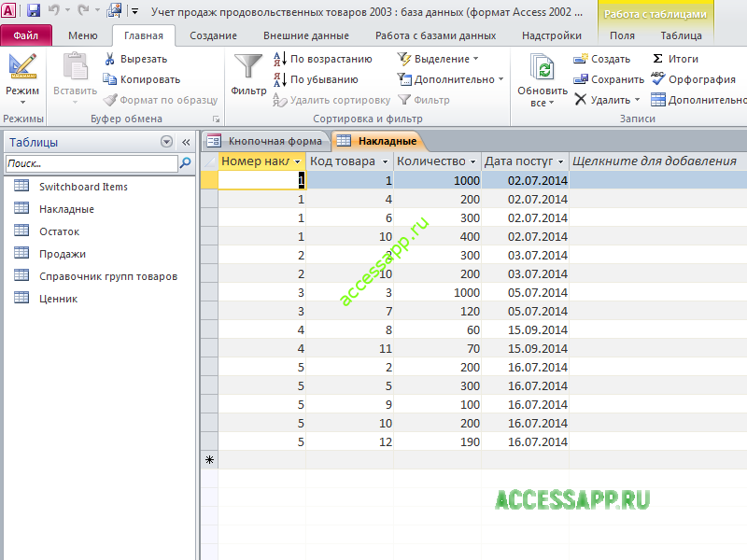The width and height of the screenshot is (747, 560).
Task: Switch to Внешние данные ribbon tab
Action: click(306, 35)
